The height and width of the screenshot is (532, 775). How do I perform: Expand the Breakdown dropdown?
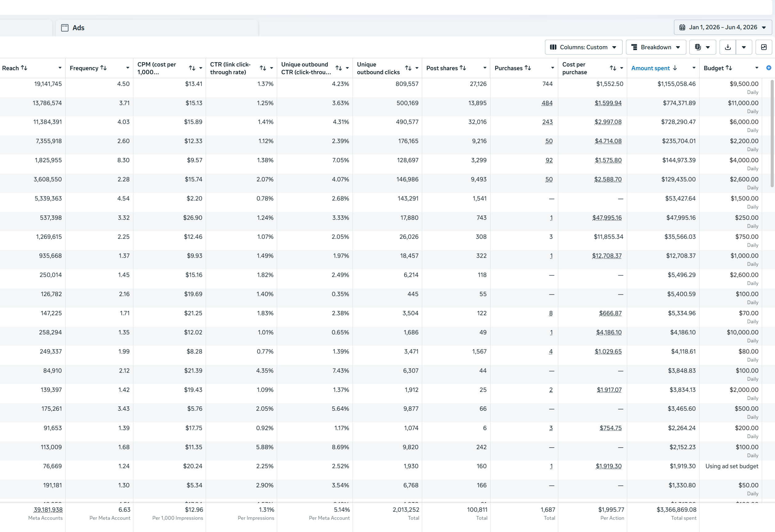pyautogui.click(x=656, y=47)
